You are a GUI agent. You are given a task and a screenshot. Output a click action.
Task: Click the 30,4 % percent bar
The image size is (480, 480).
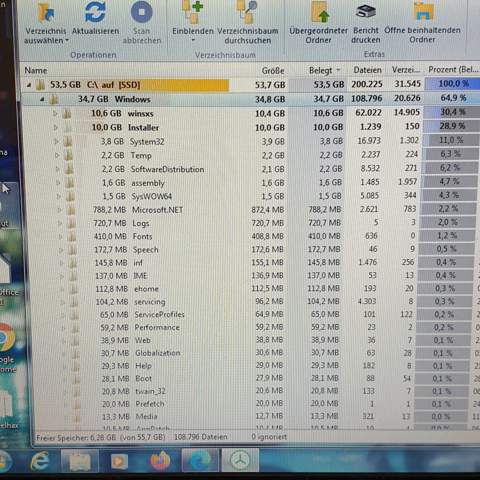coord(452,112)
